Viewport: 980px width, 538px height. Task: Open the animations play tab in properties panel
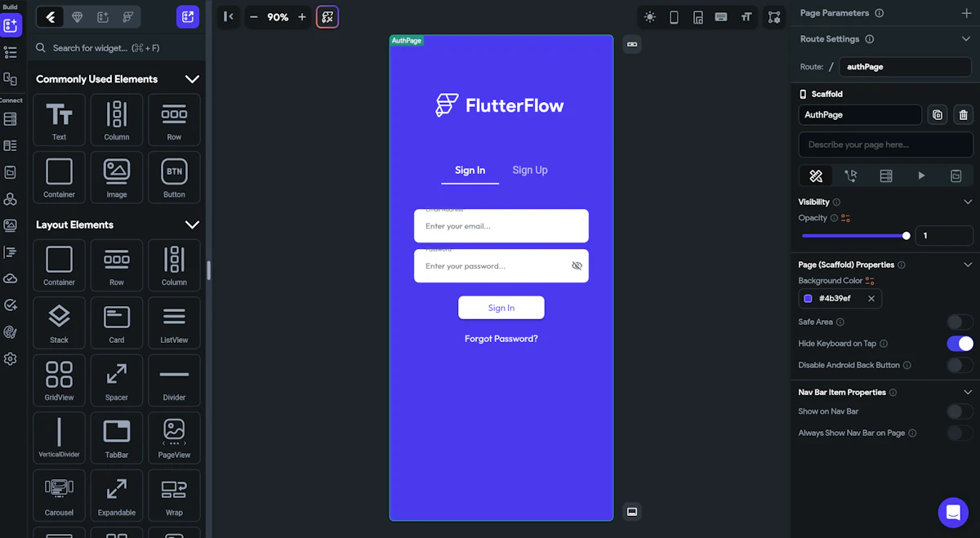pyautogui.click(x=921, y=176)
